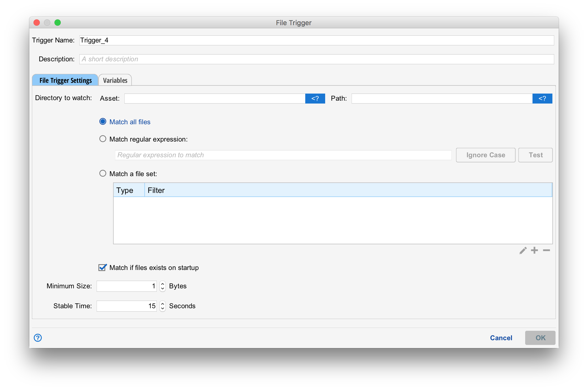588x390 pixels.
Task: Click the Ignore Case button
Action: click(x=485, y=155)
